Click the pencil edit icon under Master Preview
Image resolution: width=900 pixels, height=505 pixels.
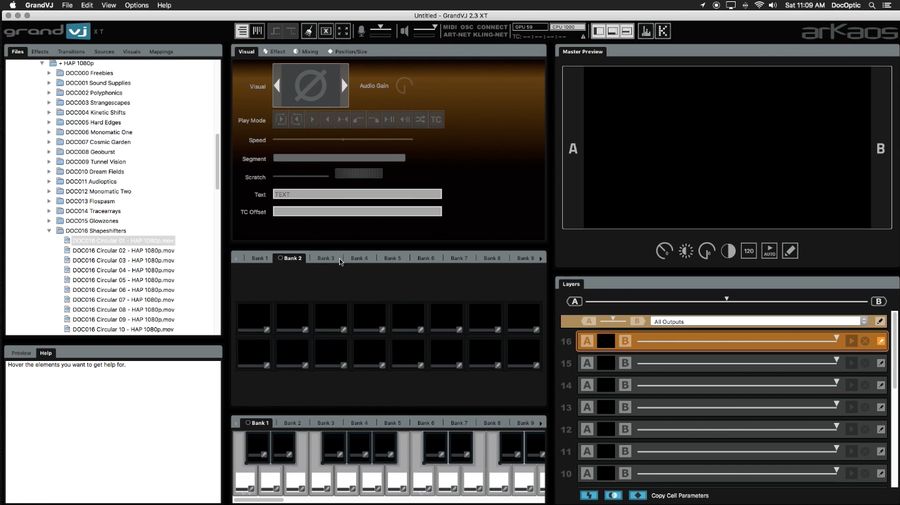click(x=790, y=251)
